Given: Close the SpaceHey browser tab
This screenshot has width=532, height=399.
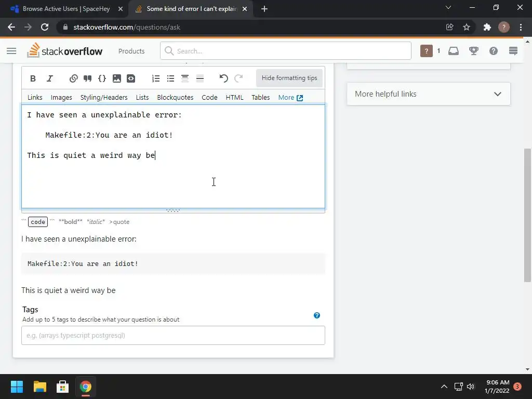Looking at the screenshot, I should tap(121, 9).
